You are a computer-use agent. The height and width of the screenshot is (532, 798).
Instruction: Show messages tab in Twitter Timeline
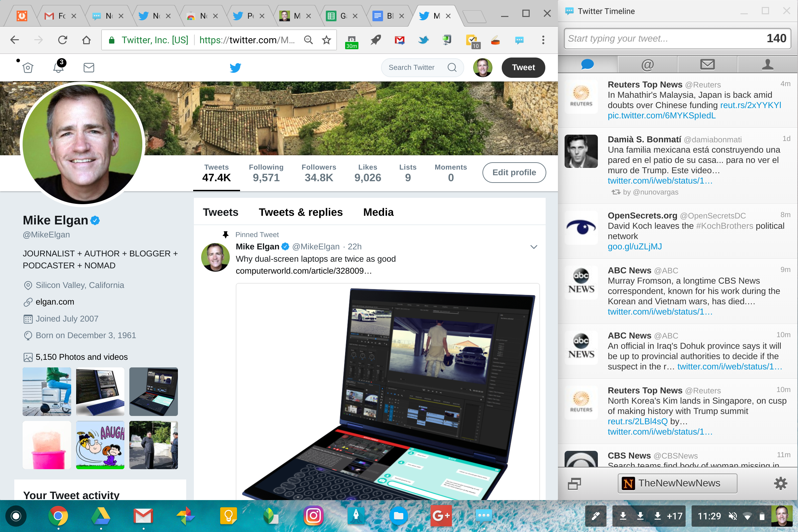(708, 64)
